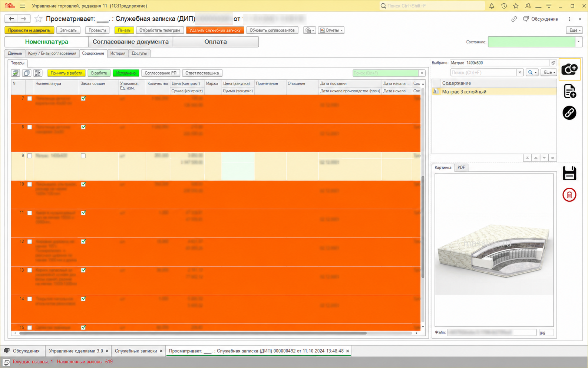Check Заказ создан in row 9

(x=83, y=156)
